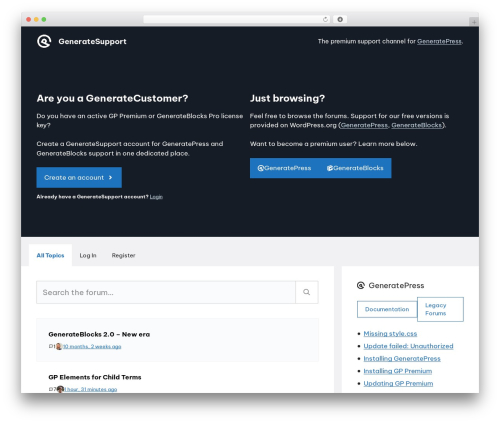Open the Legacy Forums button

click(x=440, y=309)
